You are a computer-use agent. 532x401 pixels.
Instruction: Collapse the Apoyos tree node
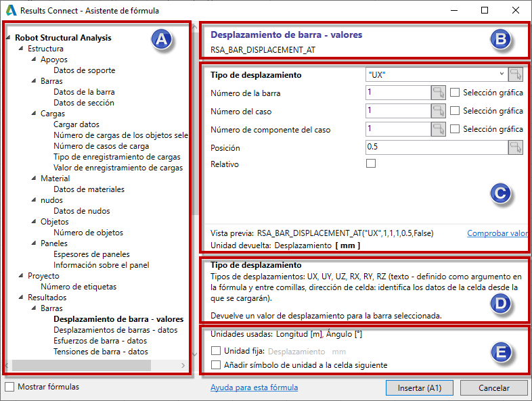[34, 60]
